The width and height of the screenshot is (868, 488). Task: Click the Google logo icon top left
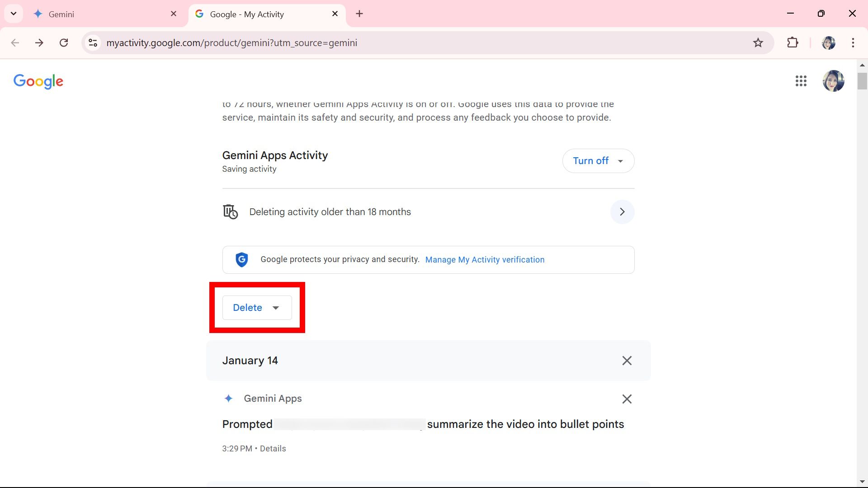tap(38, 81)
